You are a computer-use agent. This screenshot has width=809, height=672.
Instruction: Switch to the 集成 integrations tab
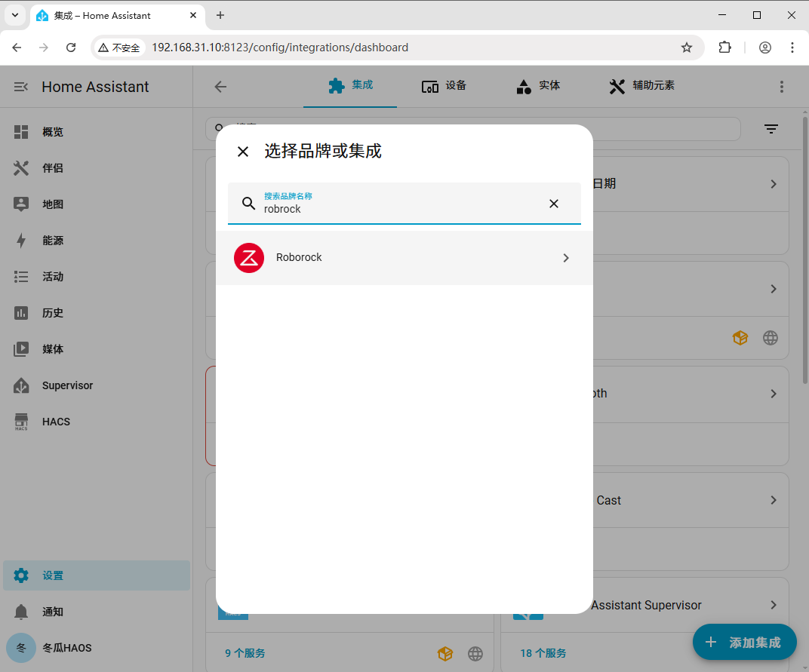pyautogui.click(x=350, y=86)
